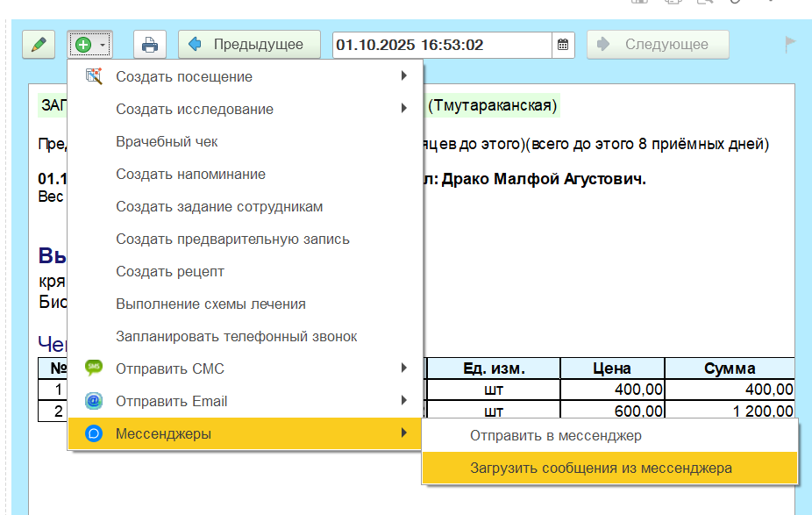Click the printer icon in toolbar
Screen dimensions: 812x515
click(150, 45)
